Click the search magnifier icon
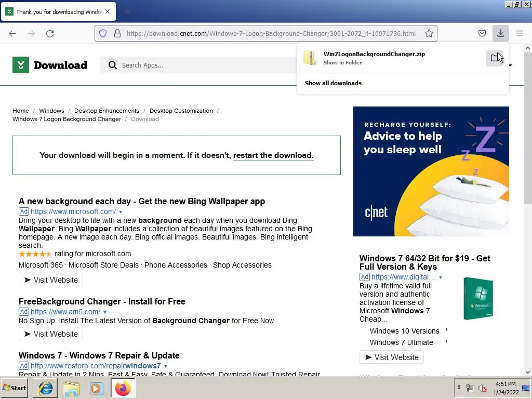The width and height of the screenshot is (532, 399). click(112, 65)
